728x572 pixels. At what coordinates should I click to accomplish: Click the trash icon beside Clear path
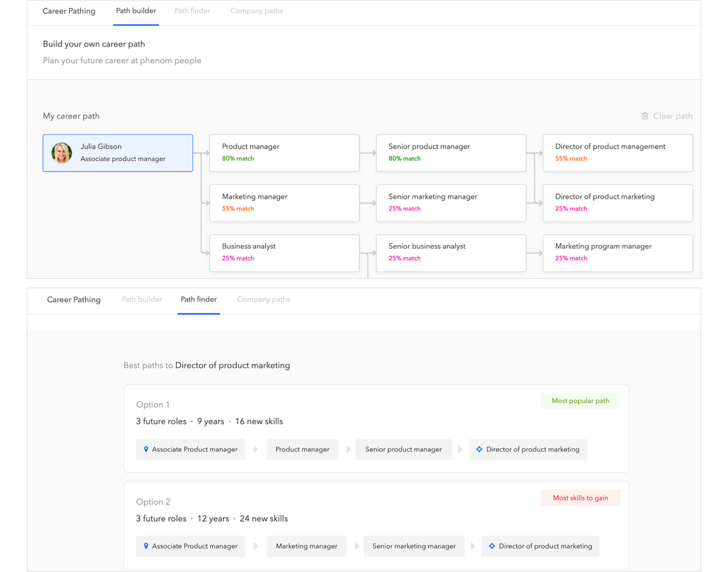[x=645, y=116]
